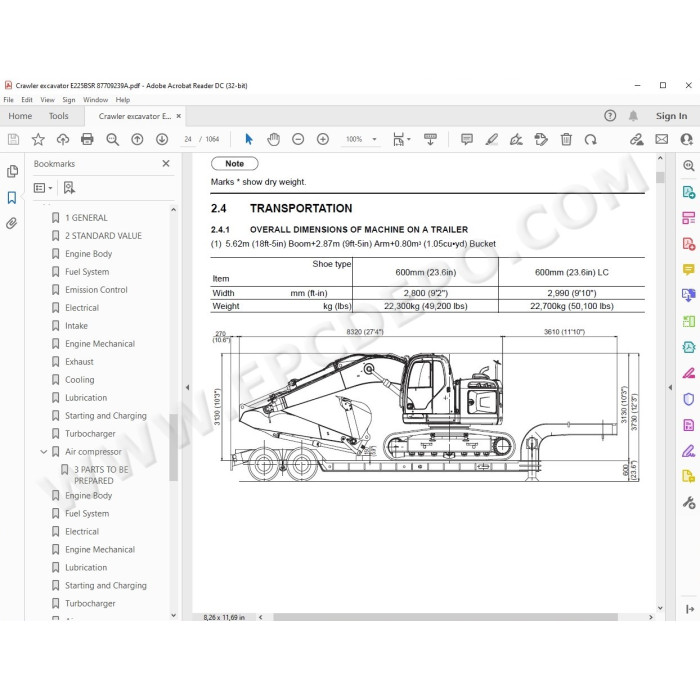Viewport: 700px width, 700px height.
Task: Click the page number input field
Action: 188,139
